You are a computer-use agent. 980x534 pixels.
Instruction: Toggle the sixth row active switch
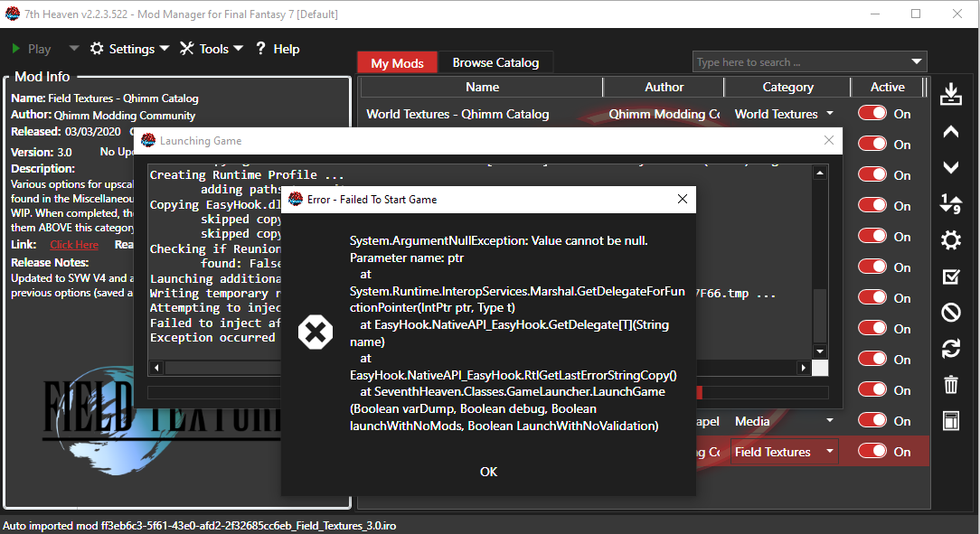coord(872,267)
